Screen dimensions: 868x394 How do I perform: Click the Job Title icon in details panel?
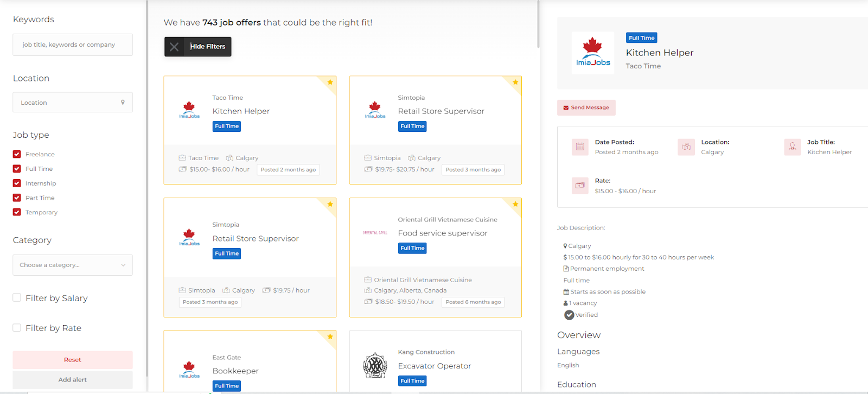coord(792,147)
